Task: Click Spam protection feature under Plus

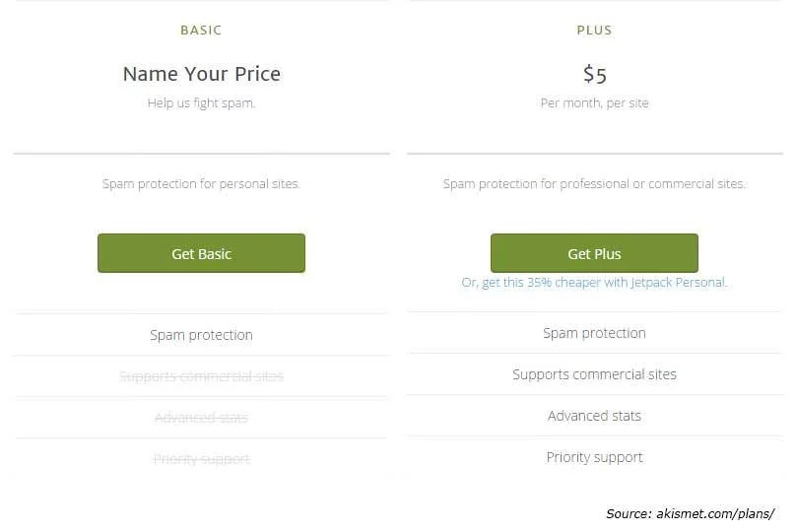Action: [x=594, y=333]
